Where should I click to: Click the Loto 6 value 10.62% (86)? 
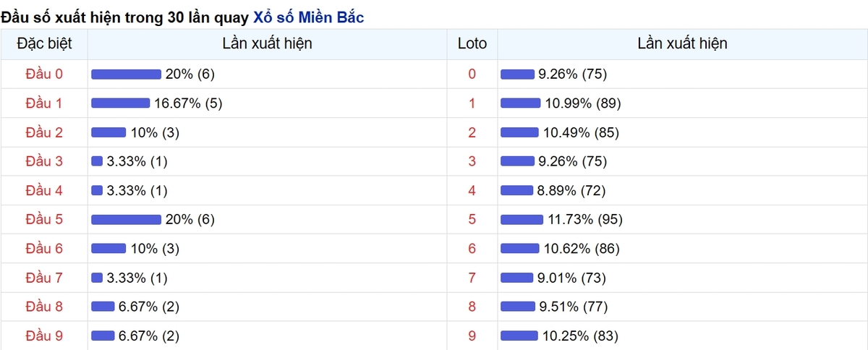click(582, 249)
